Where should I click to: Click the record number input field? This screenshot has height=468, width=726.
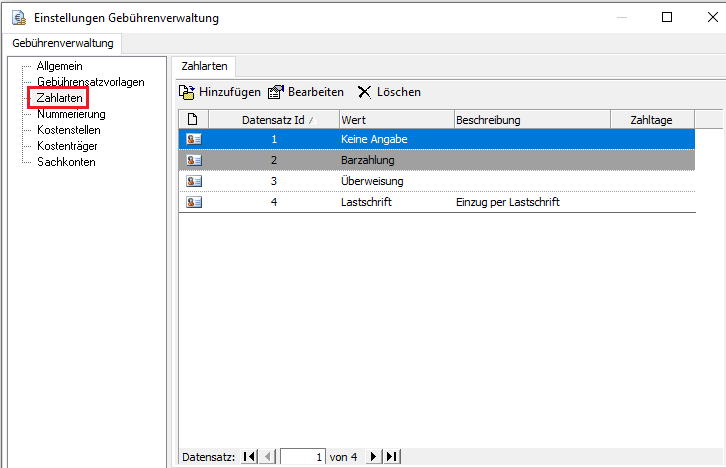click(303, 457)
